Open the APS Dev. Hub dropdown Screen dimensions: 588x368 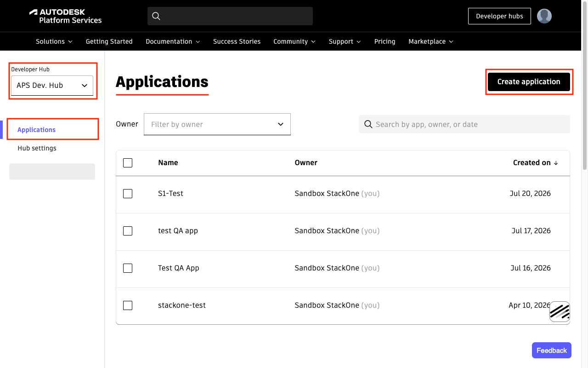tap(52, 86)
